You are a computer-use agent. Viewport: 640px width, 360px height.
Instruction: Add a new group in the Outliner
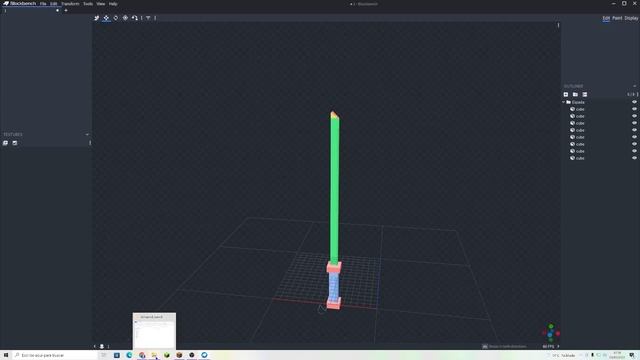pyautogui.click(x=575, y=94)
